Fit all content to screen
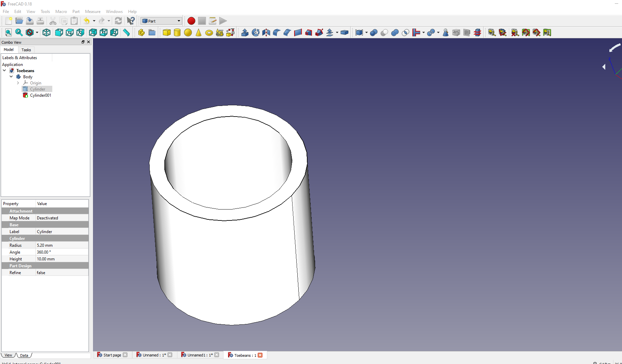 point(8,32)
